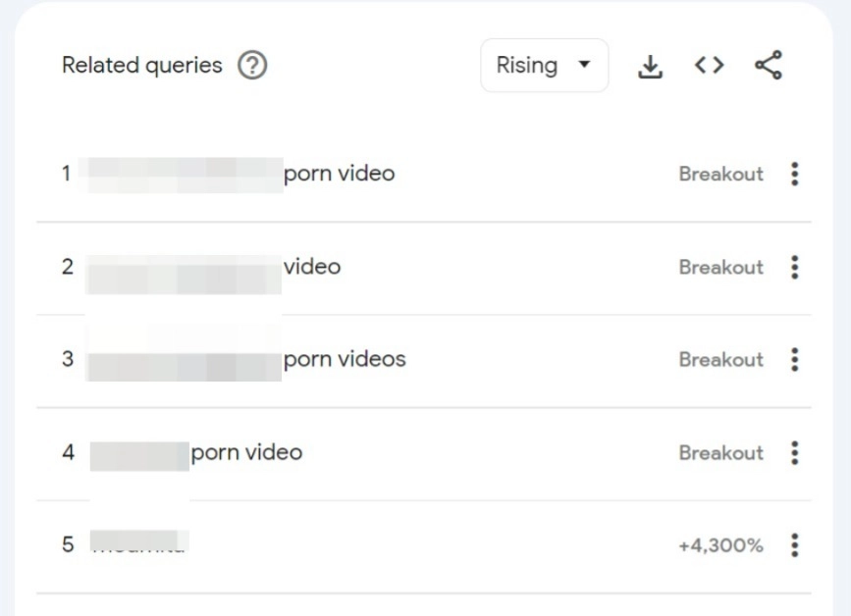Open the three-dot menu for query 3
The image size is (851, 616).
point(794,360)
